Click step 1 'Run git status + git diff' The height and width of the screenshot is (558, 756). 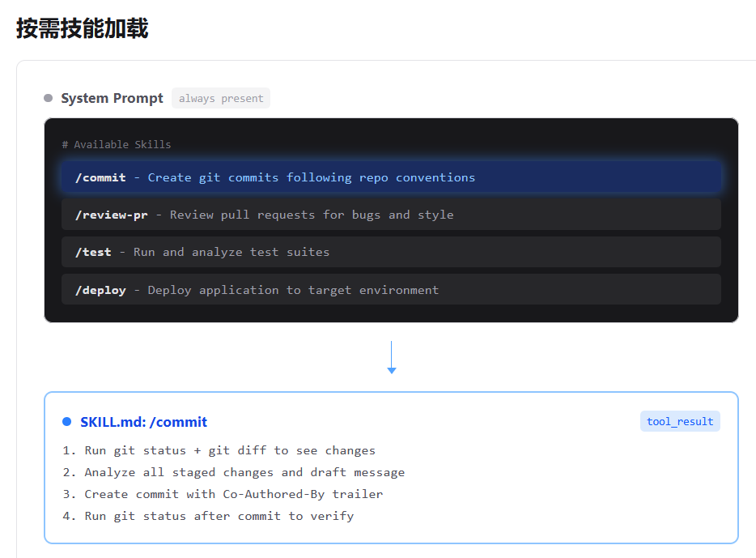(x=219, y=450)
